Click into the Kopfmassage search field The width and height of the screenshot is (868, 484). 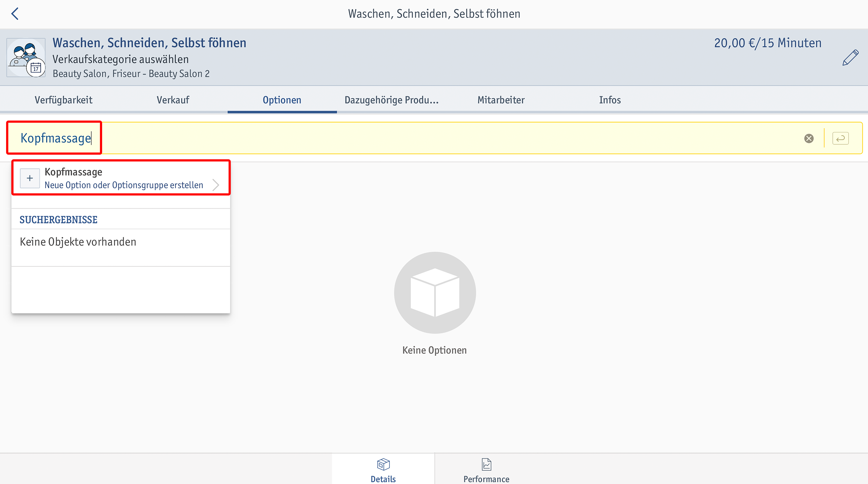[435, 138]
